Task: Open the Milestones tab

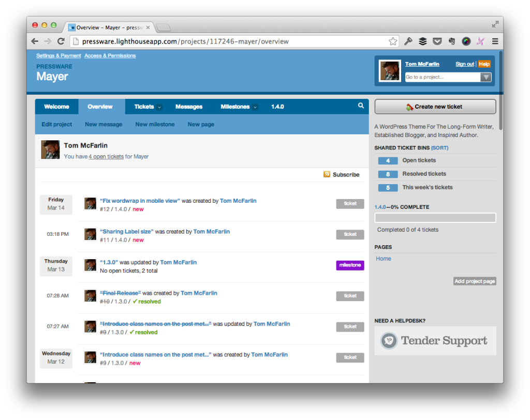Action: 235,107
